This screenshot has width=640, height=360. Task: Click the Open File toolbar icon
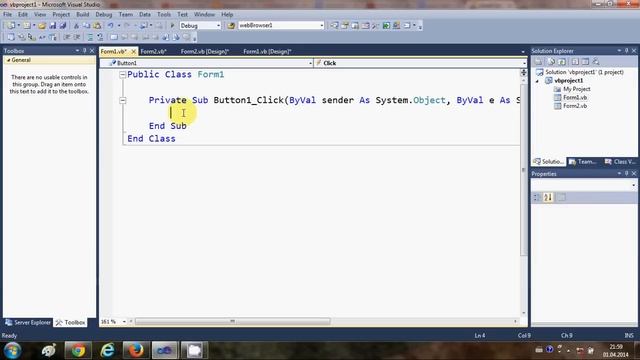pyautogui.click(x=42, y=25)
